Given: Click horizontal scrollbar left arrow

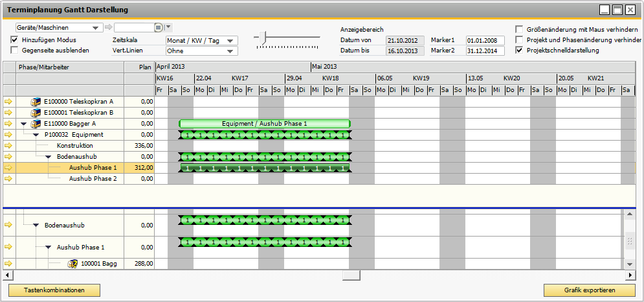Looking at the screenshot, I should tap(8, 274).
